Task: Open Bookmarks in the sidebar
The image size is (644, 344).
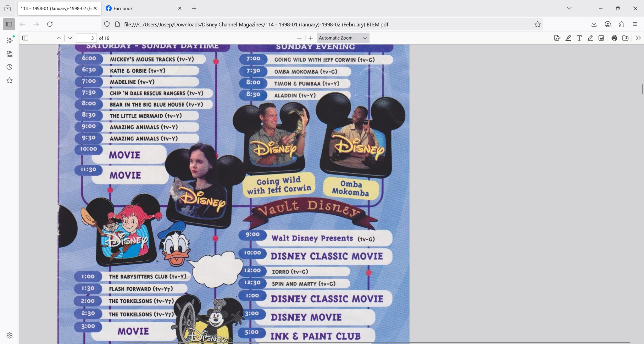Action: coord(9,80)
